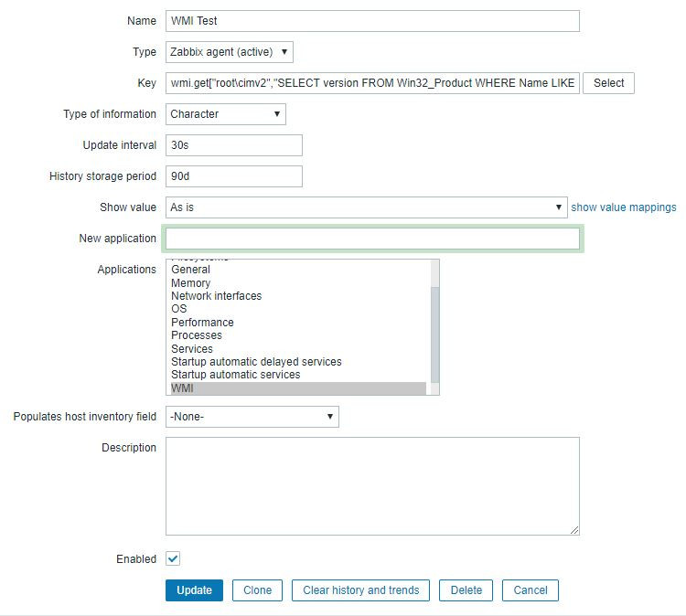Open the show value mappings link
The height and width of the screenshot is (616, 686).
coord(624,207)
